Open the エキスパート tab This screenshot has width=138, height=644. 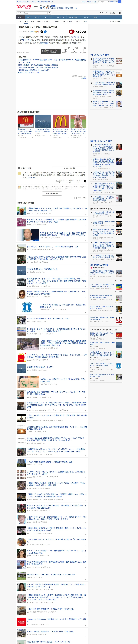pyautogui.click(x=48, y=17)
